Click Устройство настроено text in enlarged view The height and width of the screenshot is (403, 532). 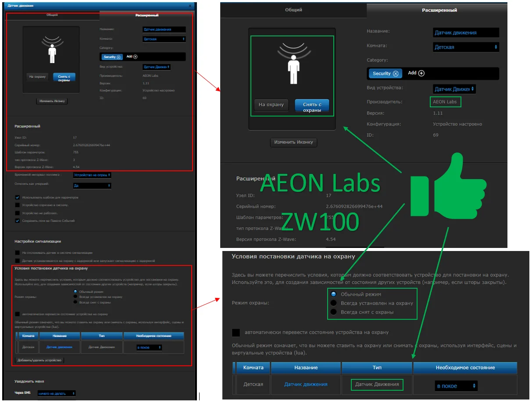(x=457, y=124)
